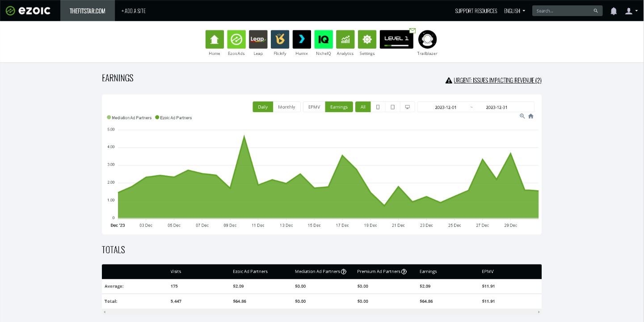Click total visits value 5,447
Image resolution: width=644 pixels, height=322 pixels.
[x=176, y=301]
